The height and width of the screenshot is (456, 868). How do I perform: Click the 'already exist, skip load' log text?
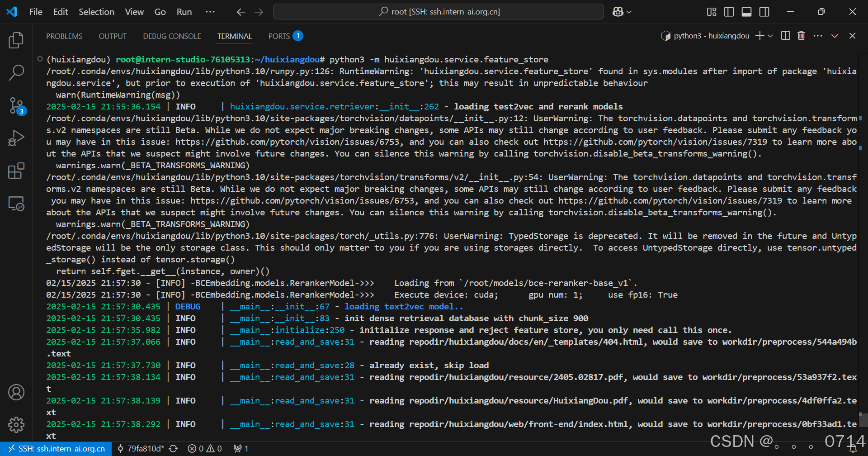coord(429,366)
